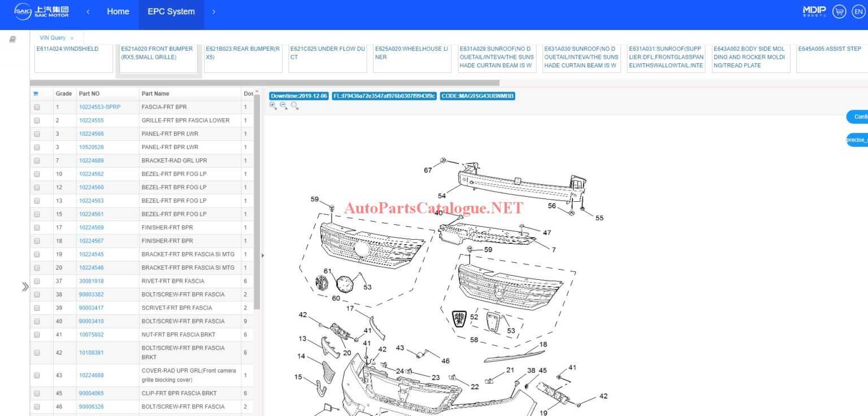Click the right chevron in top navigation
This screenshot has width=868, height=416.
214,12
